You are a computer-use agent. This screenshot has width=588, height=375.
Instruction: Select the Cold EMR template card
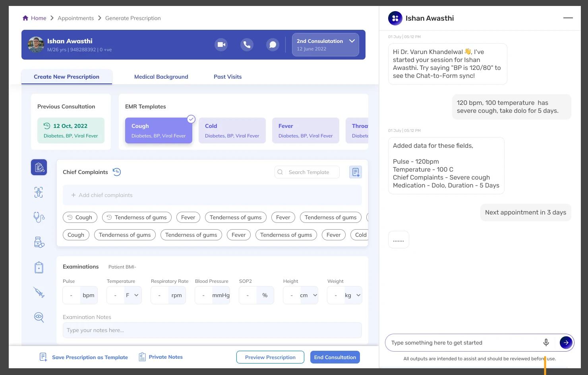232,130
